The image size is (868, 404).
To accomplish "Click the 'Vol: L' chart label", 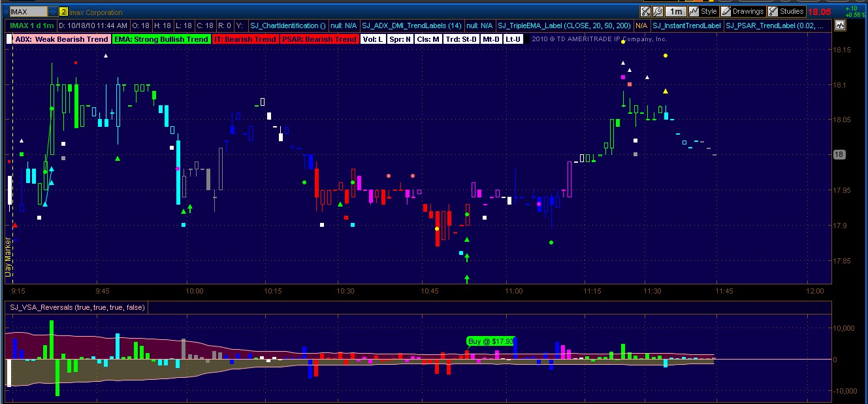I will pyautogui.click(x=373, y=39).
